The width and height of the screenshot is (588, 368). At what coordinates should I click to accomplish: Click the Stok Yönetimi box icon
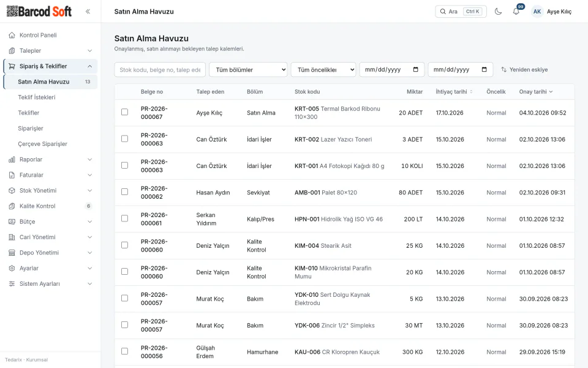pyautogui.click(x=12, y=190)
